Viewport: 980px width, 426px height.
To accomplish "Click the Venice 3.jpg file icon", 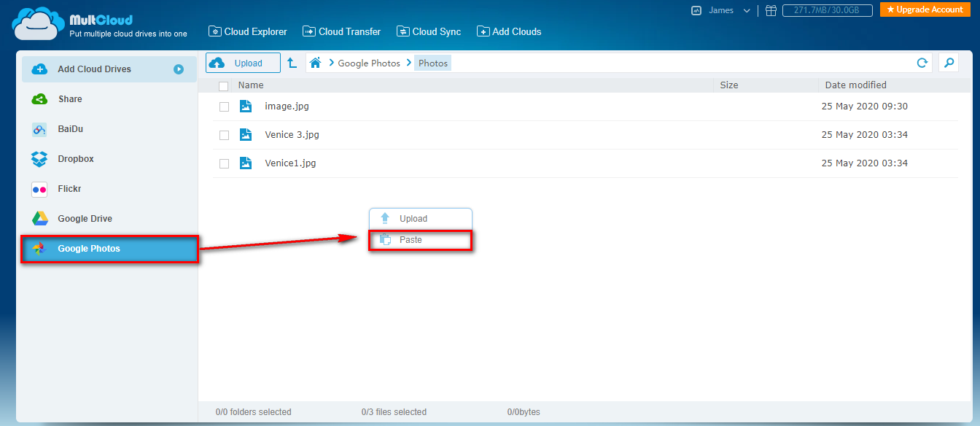I will (246, 135).
